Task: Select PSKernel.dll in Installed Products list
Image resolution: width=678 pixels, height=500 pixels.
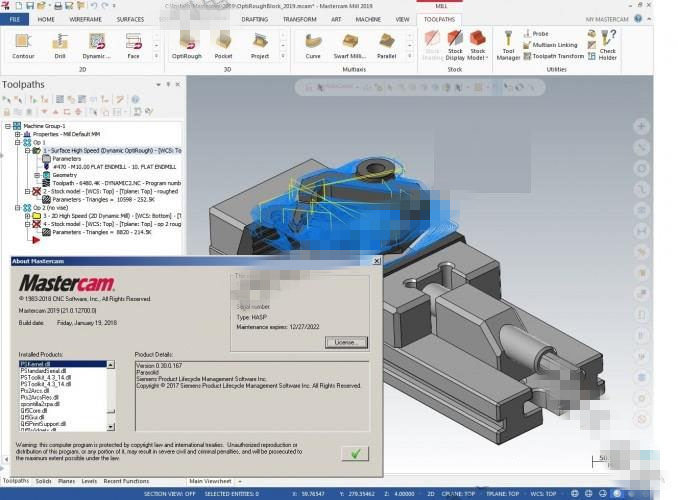Action: [38, 365]
